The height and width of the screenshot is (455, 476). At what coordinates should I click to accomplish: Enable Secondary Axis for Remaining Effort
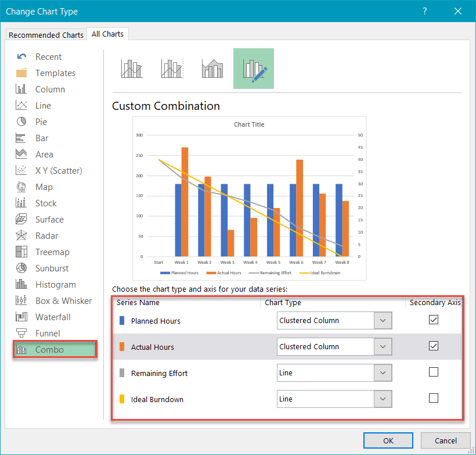tap(433, 372)
